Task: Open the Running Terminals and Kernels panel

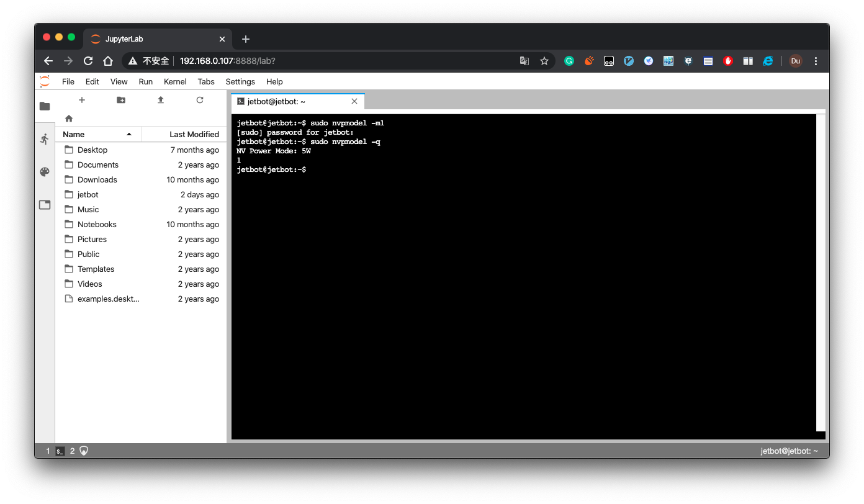Action: click(x=45, y=139)
